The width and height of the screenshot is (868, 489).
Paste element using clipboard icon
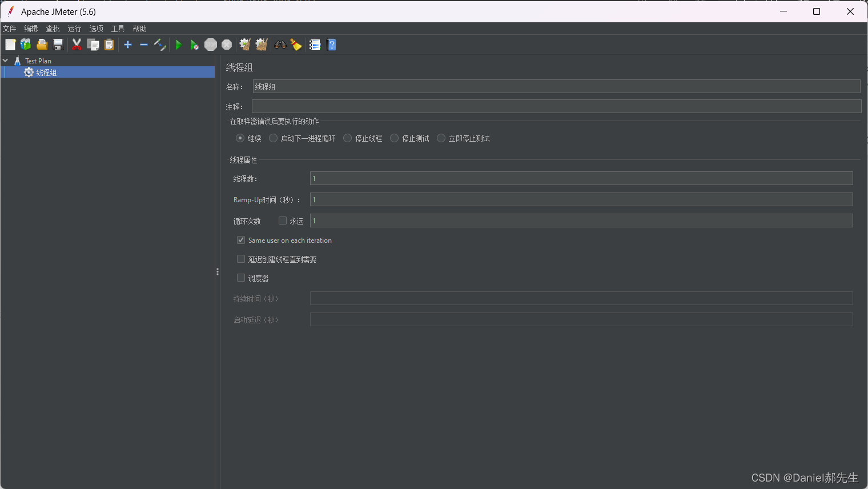[x=109, y=45]
